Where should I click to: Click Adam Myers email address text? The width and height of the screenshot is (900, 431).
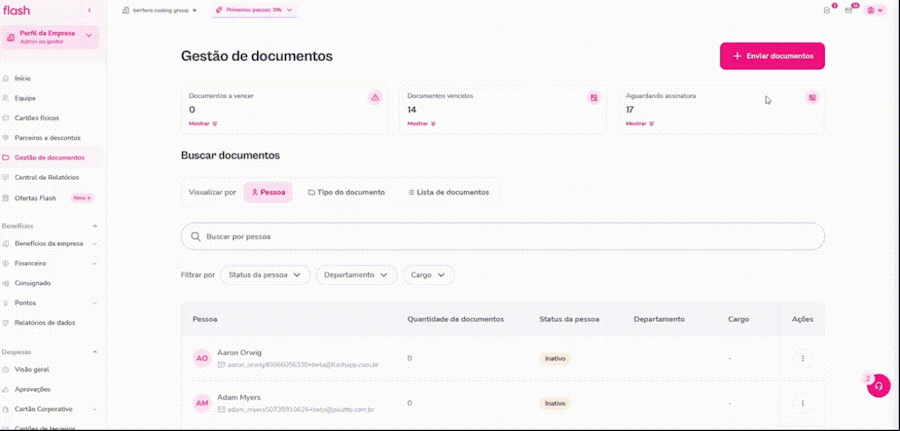(x=301, y=410)
